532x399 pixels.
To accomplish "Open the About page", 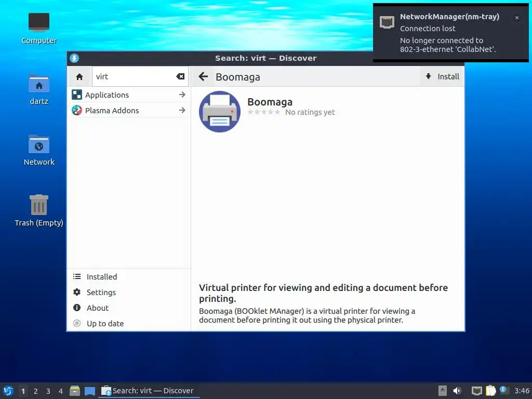I will 129,308.
